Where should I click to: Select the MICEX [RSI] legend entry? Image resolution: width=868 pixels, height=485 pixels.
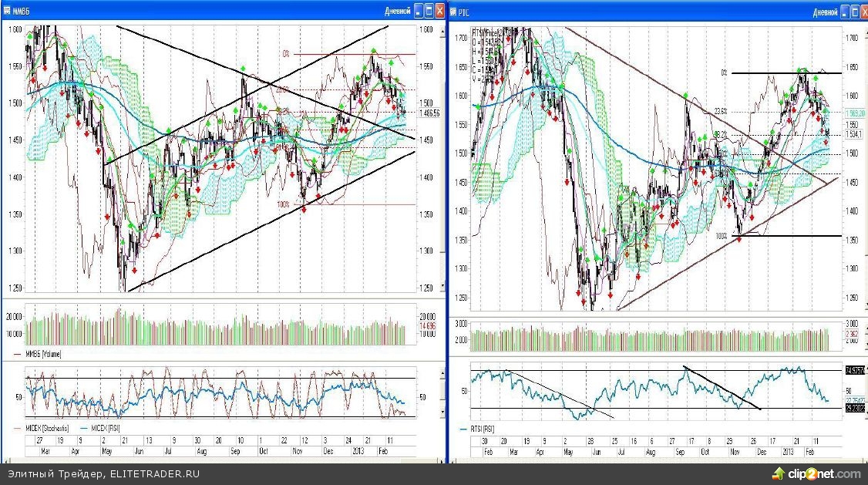pos(99,428)
